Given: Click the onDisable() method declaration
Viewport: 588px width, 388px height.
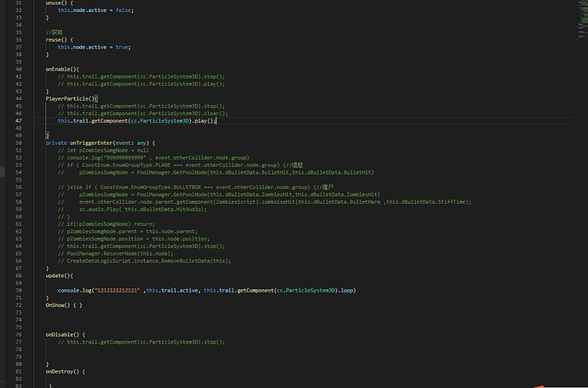Looking at the screenshot, I should click(61, 334).
